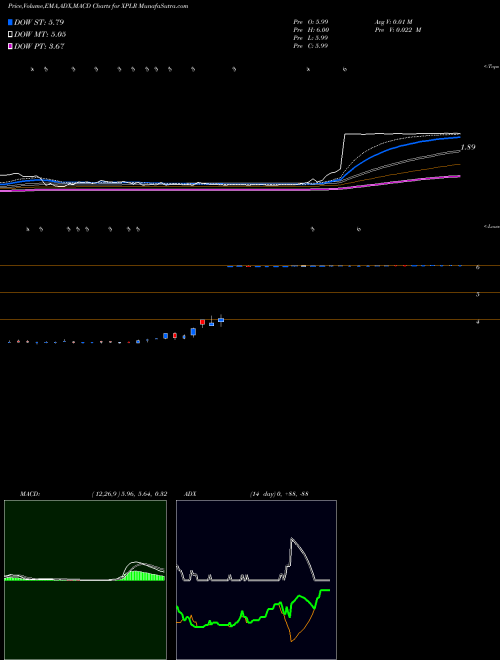The image size is (500, 660).
Task: Click the white DOW MT legend swatch
Action: click(10, 35)
